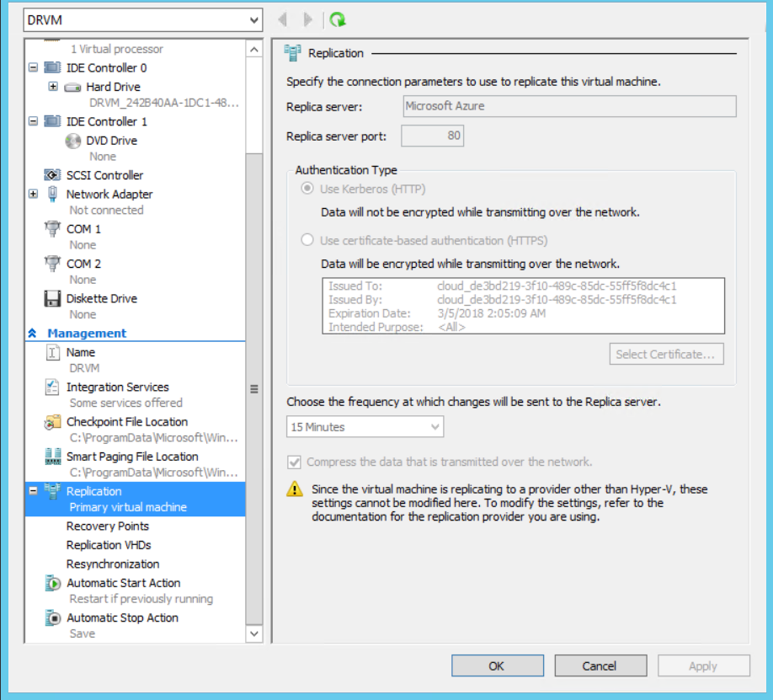773x700 pixels.
Task: Click the Replica server text field
Action: (569, 106)
